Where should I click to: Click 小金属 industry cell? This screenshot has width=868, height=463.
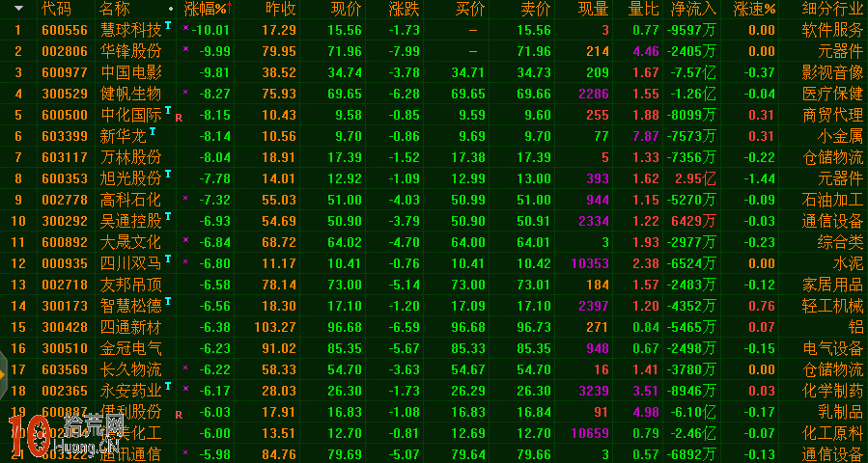840,136
